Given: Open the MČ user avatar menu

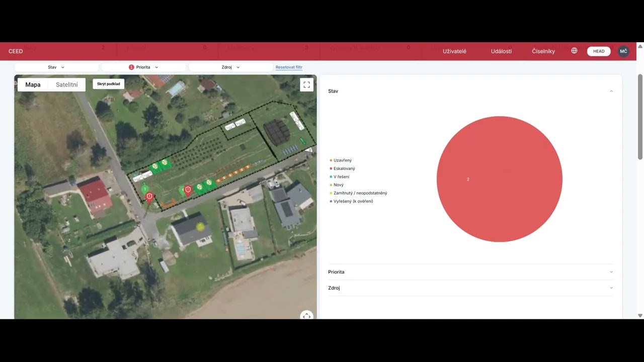Looking at the screenshot, I should pos(623,51).
